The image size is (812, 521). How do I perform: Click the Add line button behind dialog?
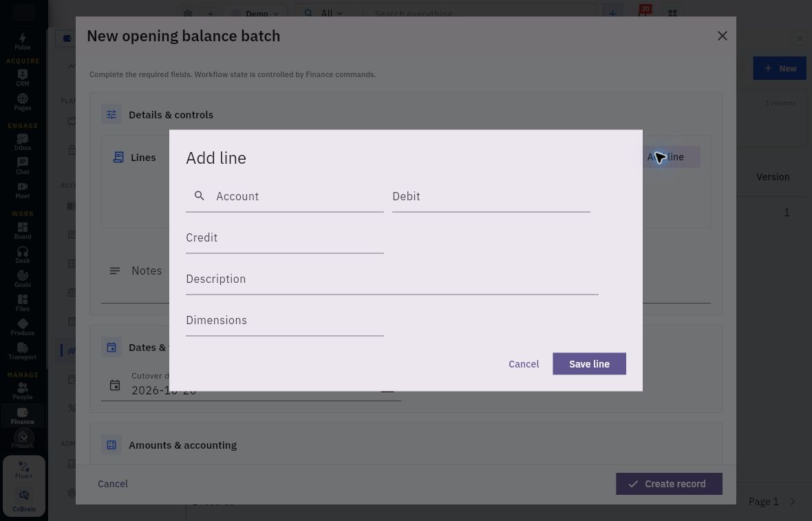(x=671, y=157)
